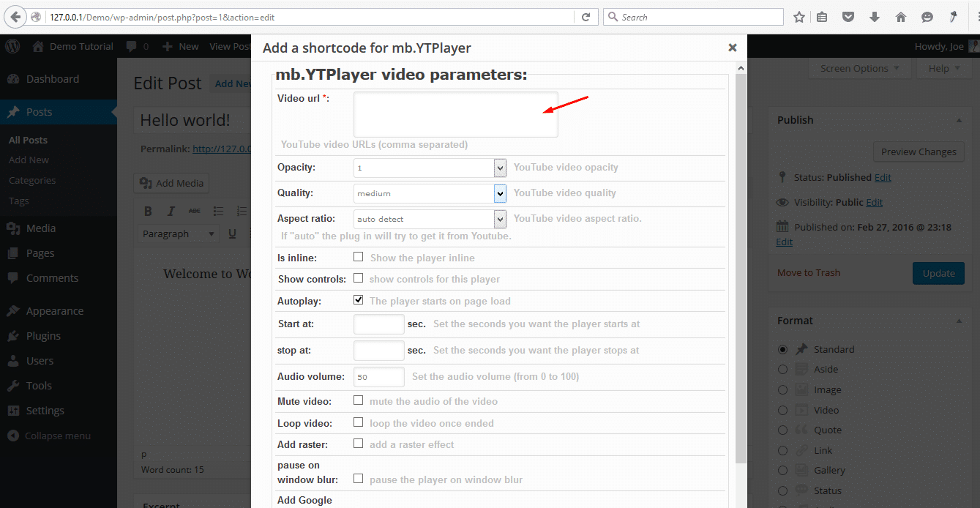Choose the Video post format radio
The image size is (980, 508).
[x=783, y=410]
